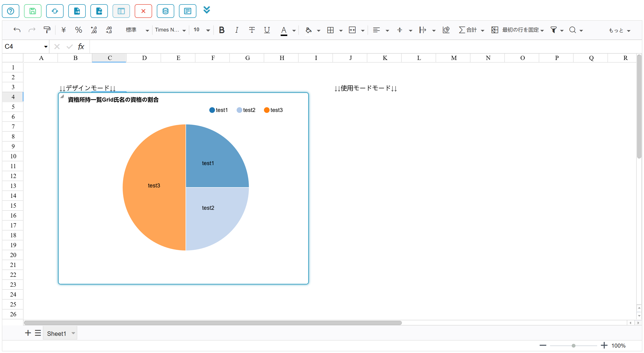
Task: Toggle bold formatting
Action: point(222,30)
